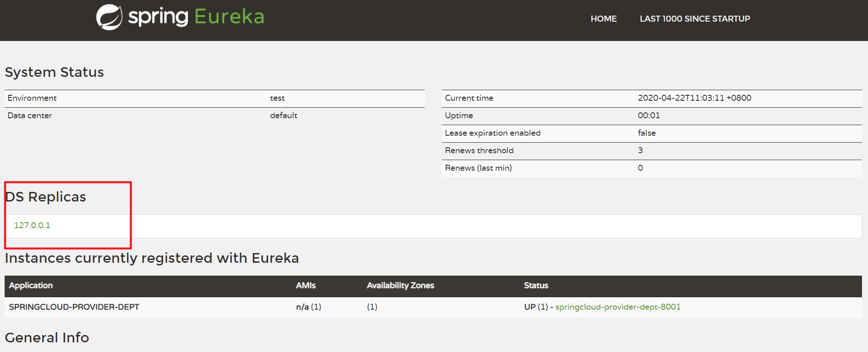The image size is (868, 352).
Task: Click the Renews threshold row
Action: tap(651, 151)
